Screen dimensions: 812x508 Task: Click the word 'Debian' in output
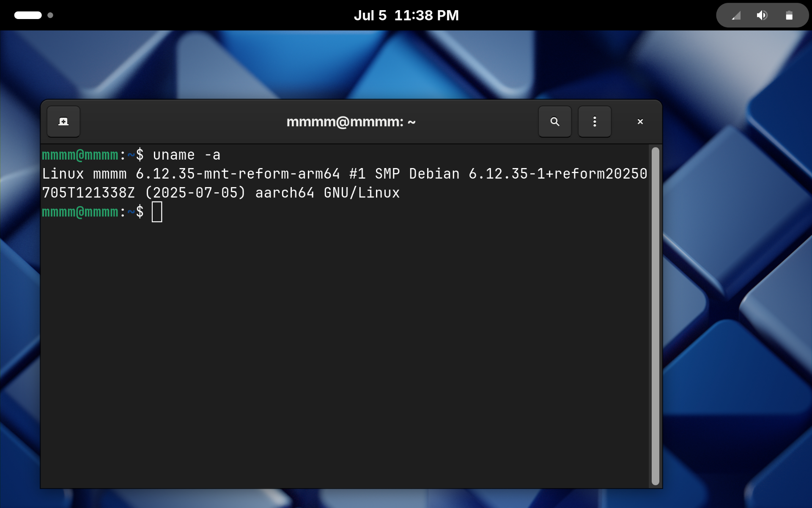(434, 174)
